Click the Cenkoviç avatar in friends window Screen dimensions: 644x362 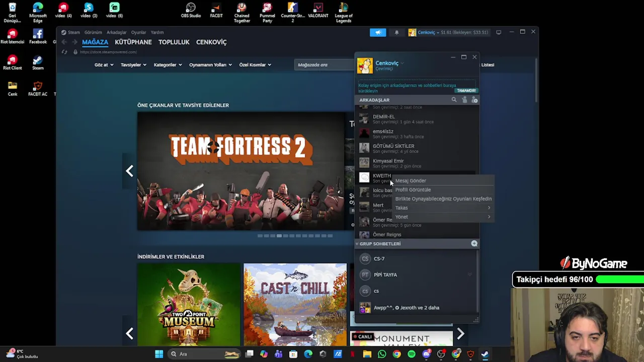[x=365, y=66]
